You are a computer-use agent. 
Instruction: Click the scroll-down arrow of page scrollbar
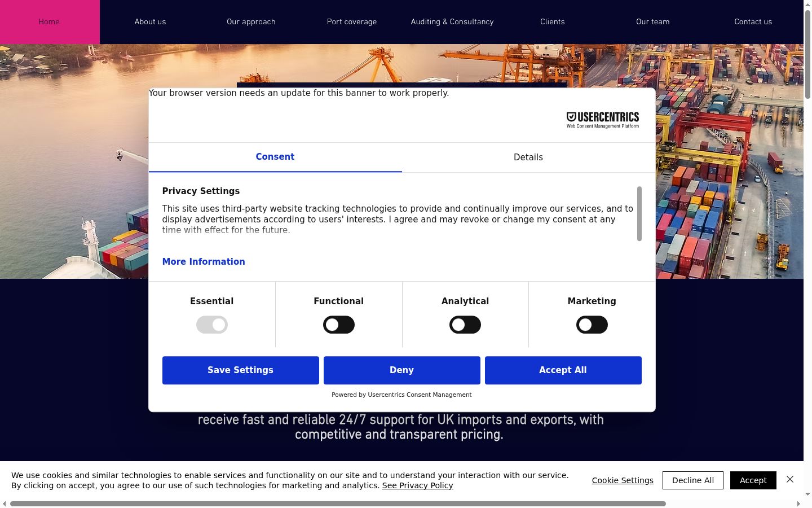[807, 494]
